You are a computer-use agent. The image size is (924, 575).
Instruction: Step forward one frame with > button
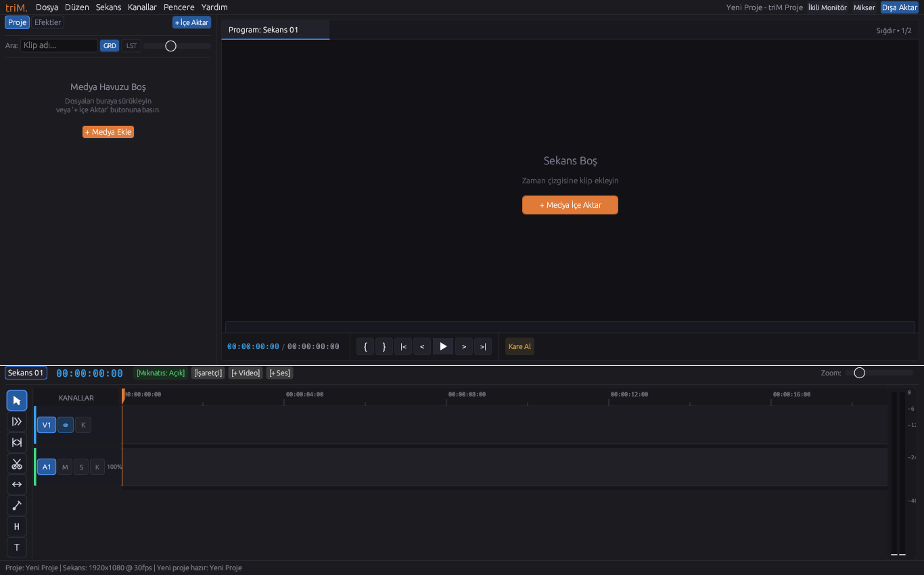pos(463,346)
